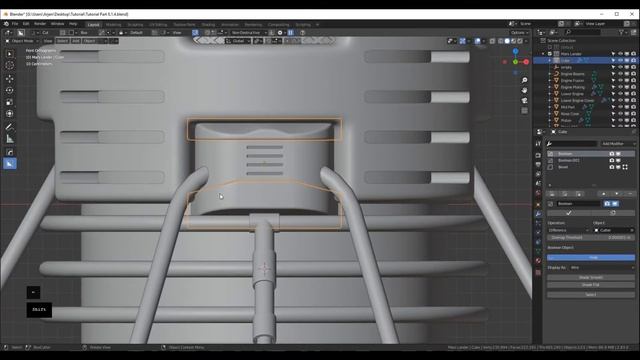This screenshot has width=640, height=360.
Task: Click the modifier name field Boolean
Action: click(579, 204)
